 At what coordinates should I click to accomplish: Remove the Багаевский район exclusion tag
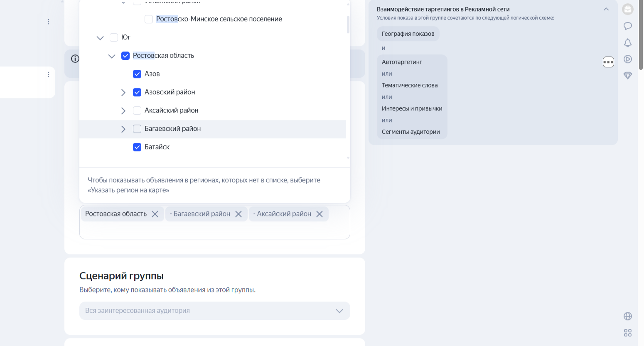pyautogui.click(x=238, y=214)
